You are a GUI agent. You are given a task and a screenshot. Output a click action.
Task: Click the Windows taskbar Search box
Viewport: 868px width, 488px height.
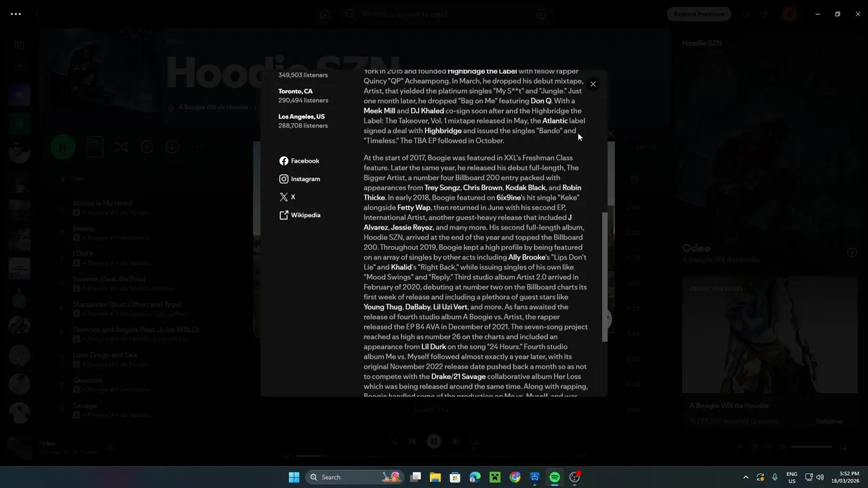click(355, 477)
